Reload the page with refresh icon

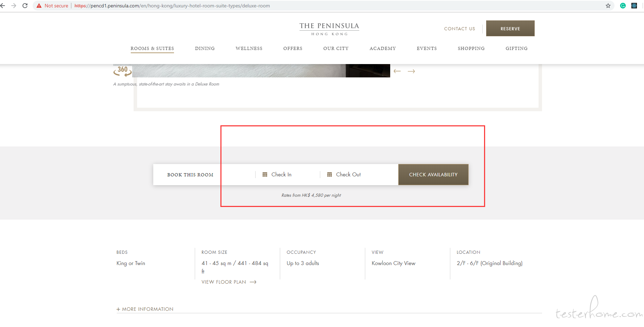pos(25,6)
